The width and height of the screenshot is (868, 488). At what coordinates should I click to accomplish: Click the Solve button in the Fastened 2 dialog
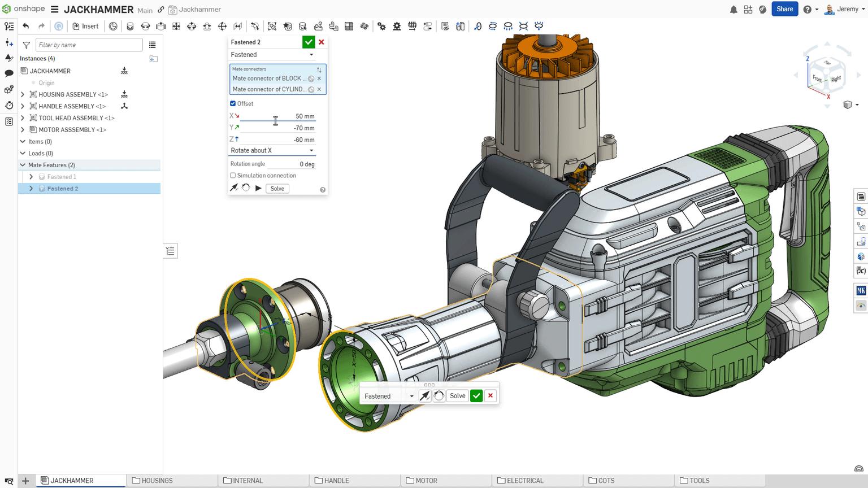[x=277, y=188]
